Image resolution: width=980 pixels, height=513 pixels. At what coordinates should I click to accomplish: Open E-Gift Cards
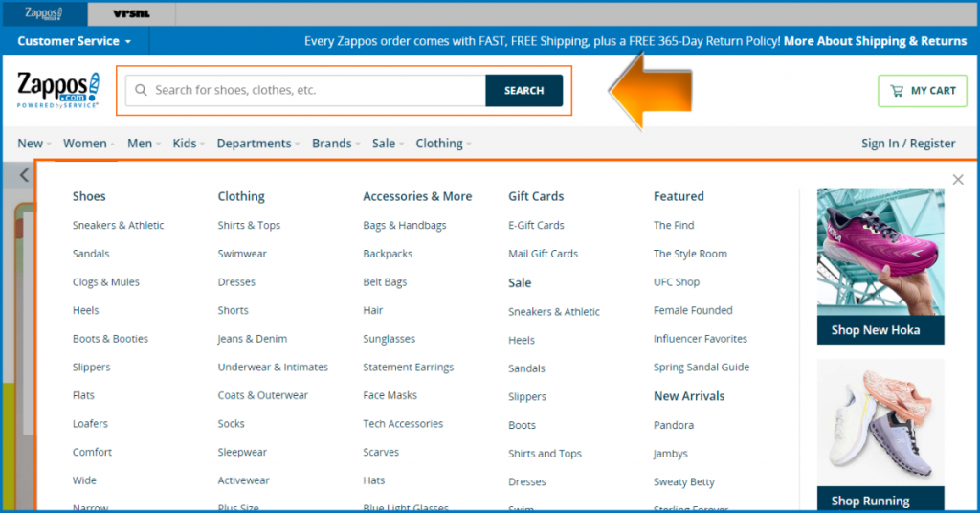coord(536,225)
